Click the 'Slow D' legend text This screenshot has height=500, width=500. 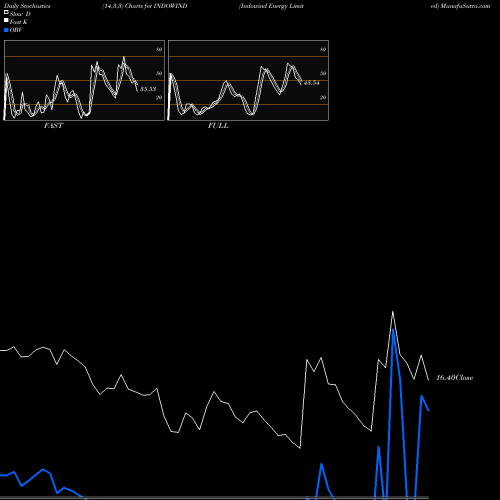(20, 14)
